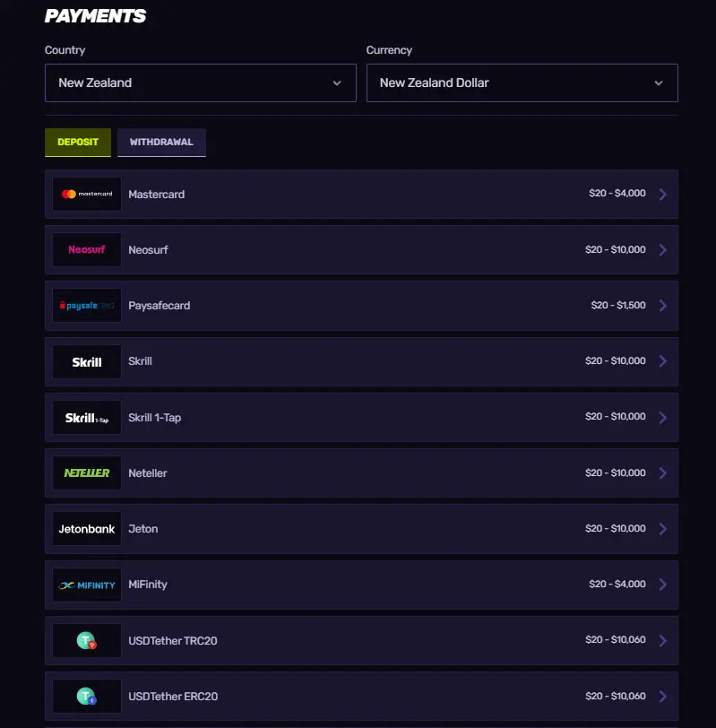Click the Jetonbank logo icon
716x728 pixels.
pyautogui.click(x=86, y=528)
